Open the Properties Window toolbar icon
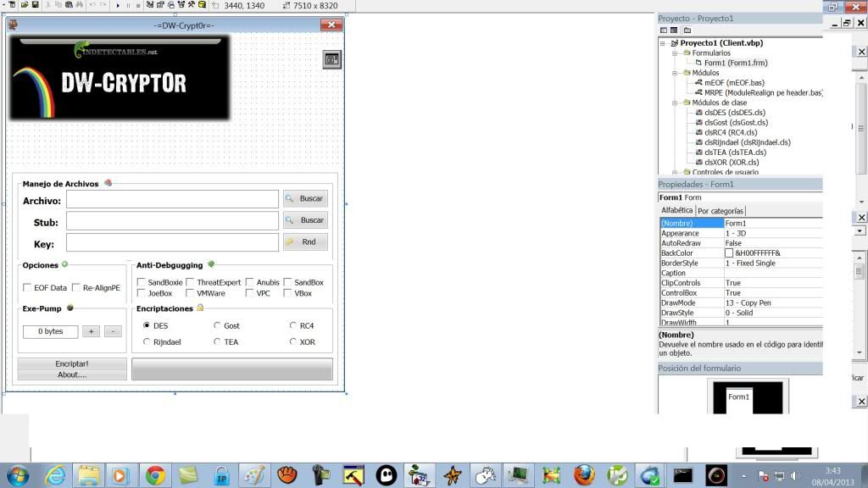Screen dimensions: 868x488 (160, 5)
